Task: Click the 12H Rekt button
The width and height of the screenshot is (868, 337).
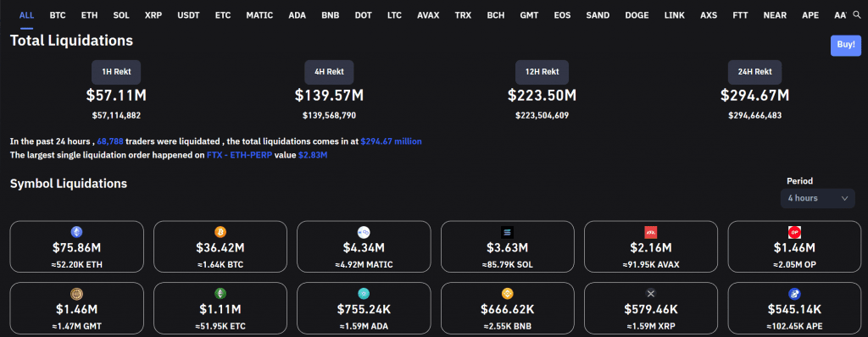Action: [x=542, y=72]
